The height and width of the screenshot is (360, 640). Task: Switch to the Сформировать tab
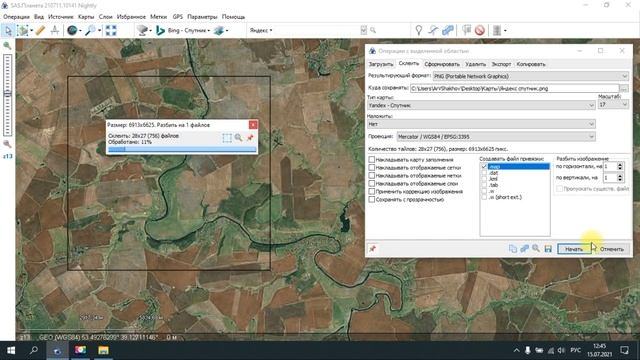442,64
